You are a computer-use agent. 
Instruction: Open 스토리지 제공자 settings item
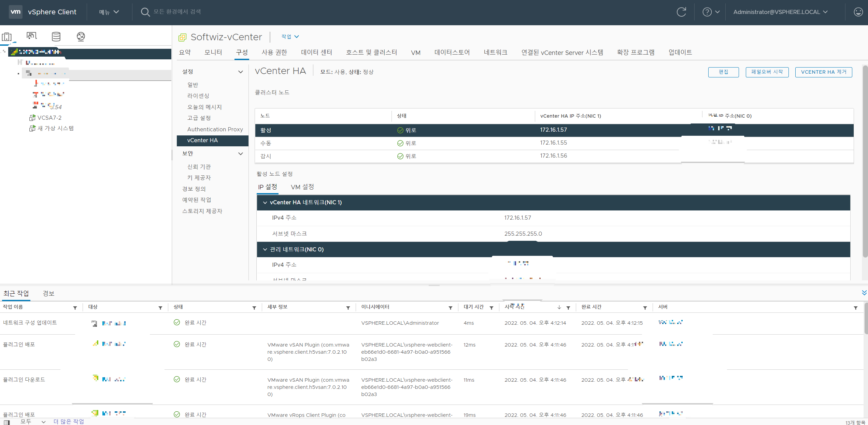202,211
